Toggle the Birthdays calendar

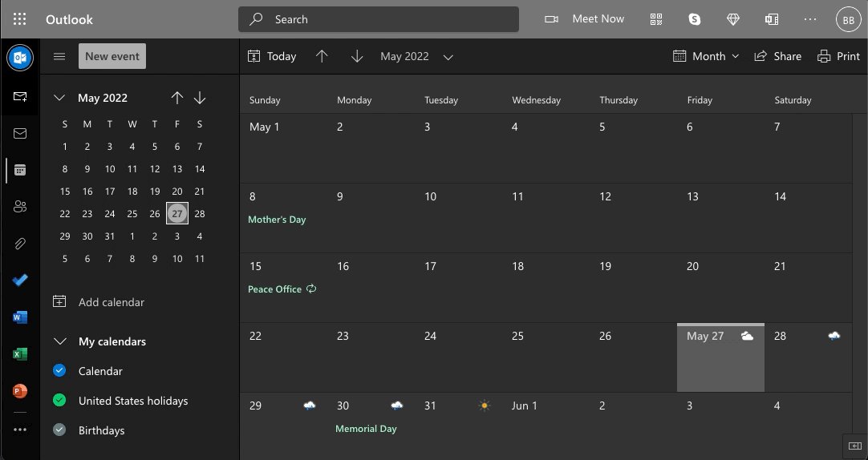(x=59, y=430)
